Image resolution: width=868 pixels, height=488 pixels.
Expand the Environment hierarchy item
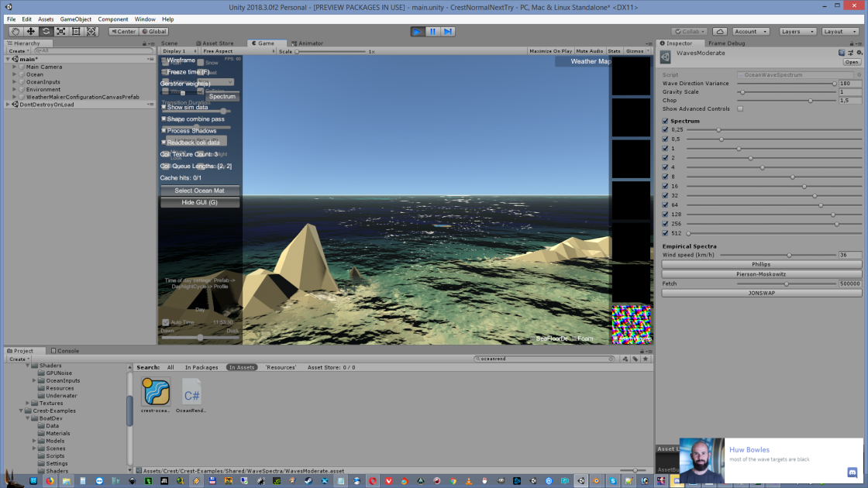15,89
